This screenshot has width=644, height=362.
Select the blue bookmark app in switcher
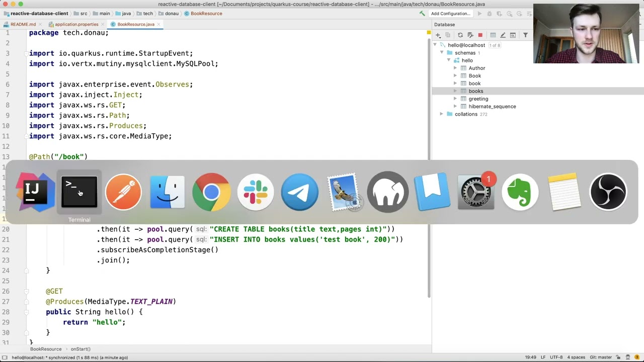432,192
